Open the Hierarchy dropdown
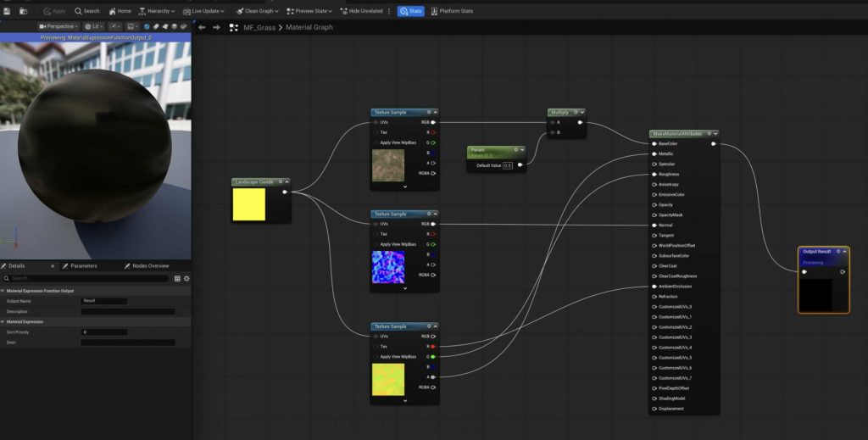 pyautogui.click(x=157, y=11)
